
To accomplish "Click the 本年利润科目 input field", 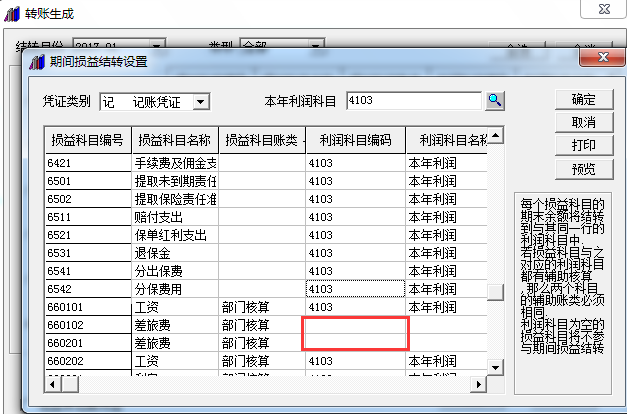I will pyautogui.click(x=414, y=100).
